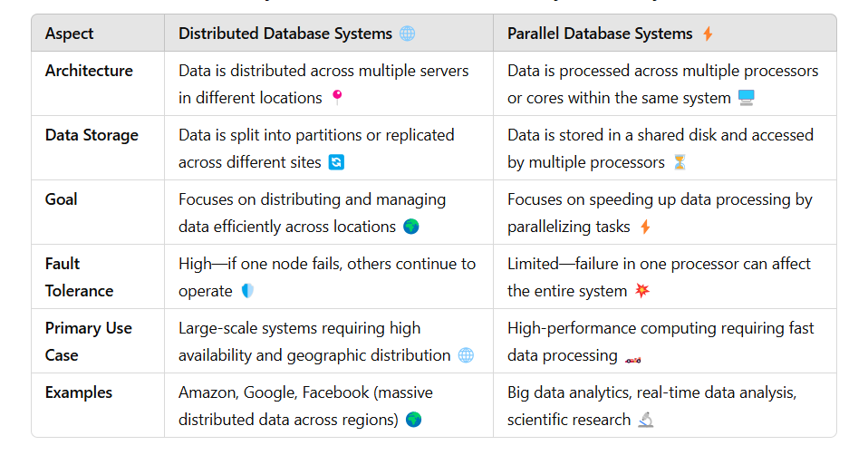
Task: Click the globe icon beside Distributed Database Systems
Action: [408, 34]
